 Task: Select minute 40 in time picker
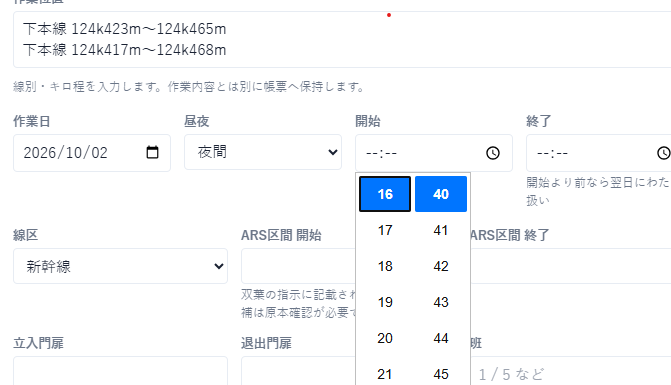click(441, 194)
